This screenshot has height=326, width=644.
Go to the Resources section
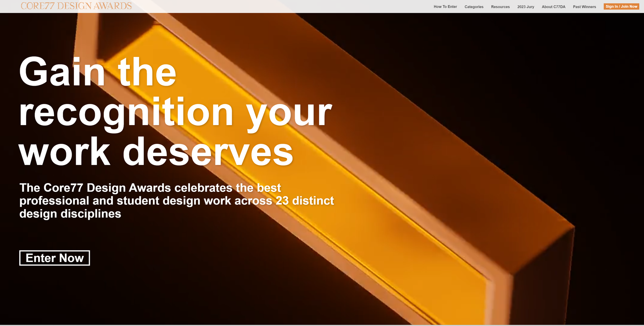500,7
